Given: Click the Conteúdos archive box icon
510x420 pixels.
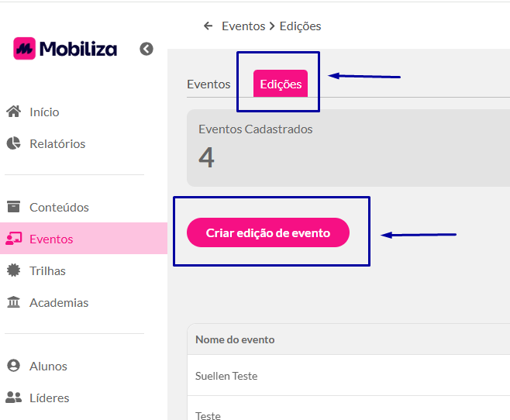Looking at the screenshot, I should click(14, 207).
